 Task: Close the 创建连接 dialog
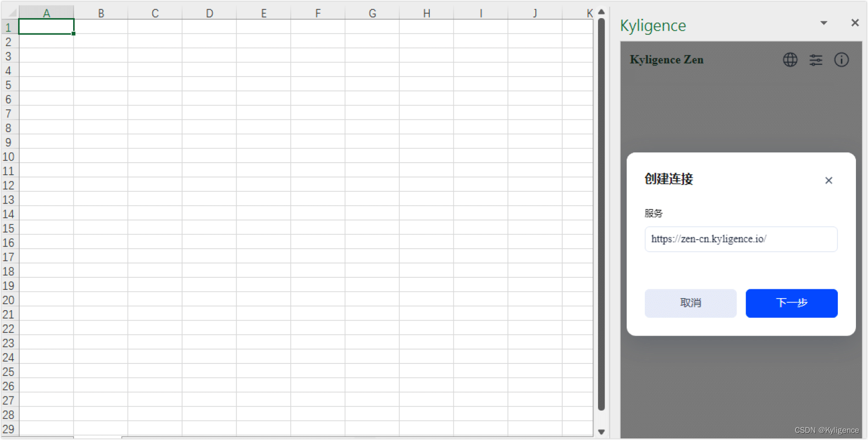tap(829, 180)
